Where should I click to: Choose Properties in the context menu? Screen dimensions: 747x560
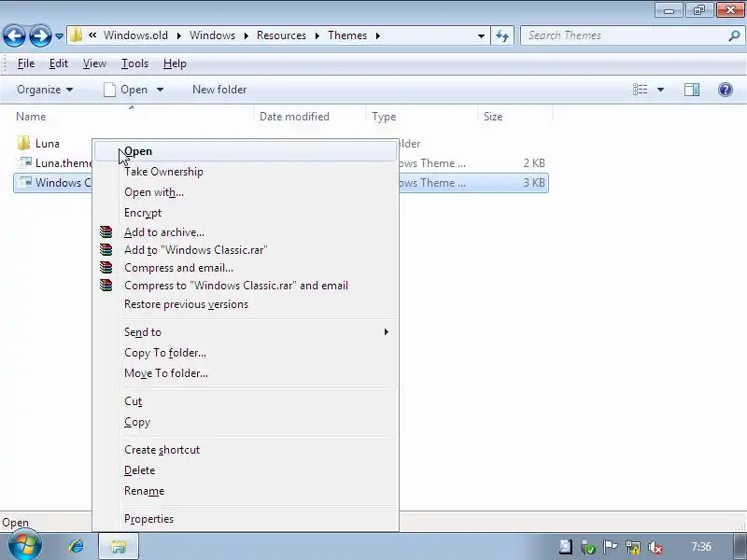pos(246,519)
